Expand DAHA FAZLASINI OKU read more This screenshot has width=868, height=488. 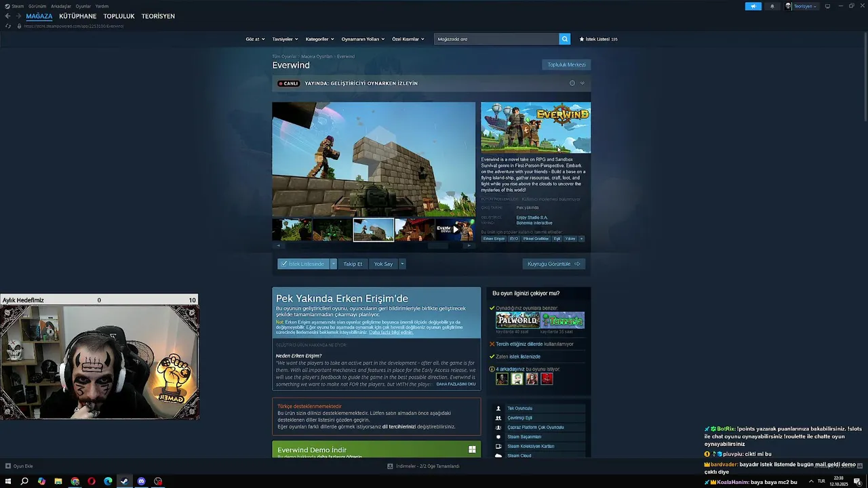(456, 384)
